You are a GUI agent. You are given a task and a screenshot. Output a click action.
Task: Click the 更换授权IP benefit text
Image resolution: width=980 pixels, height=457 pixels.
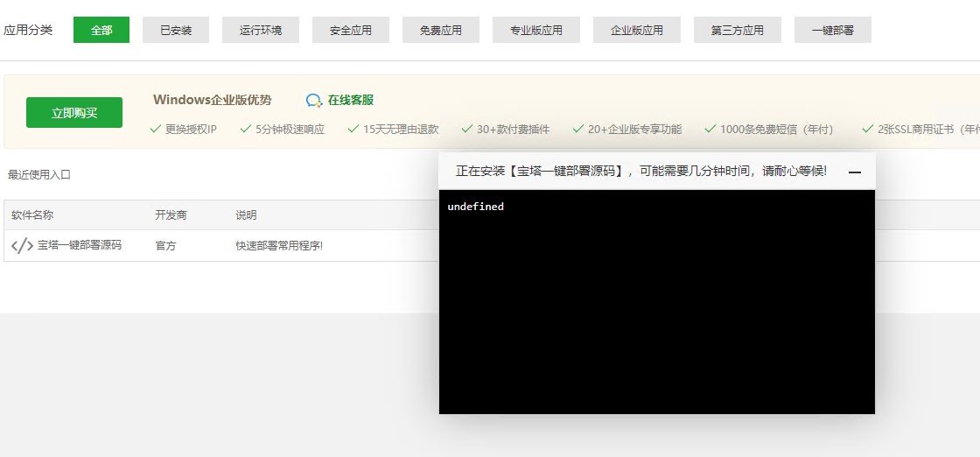point(191,130)
